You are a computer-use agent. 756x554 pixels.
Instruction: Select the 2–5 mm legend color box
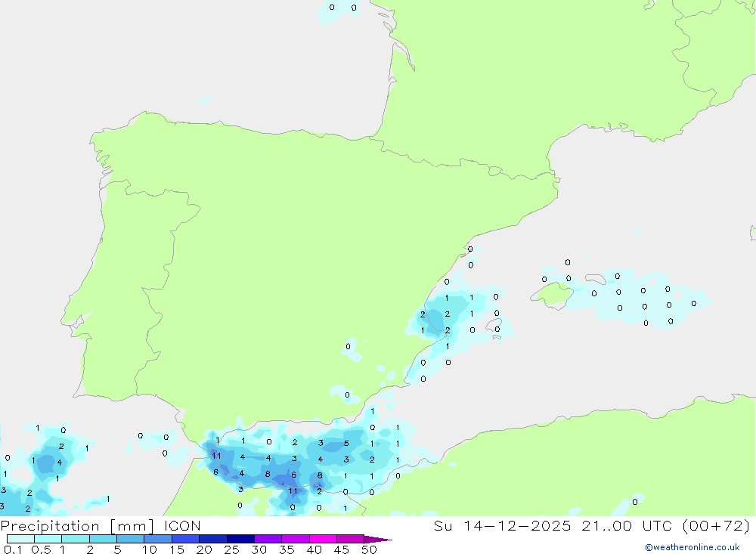pyautogui.click(x=103, y=539)
